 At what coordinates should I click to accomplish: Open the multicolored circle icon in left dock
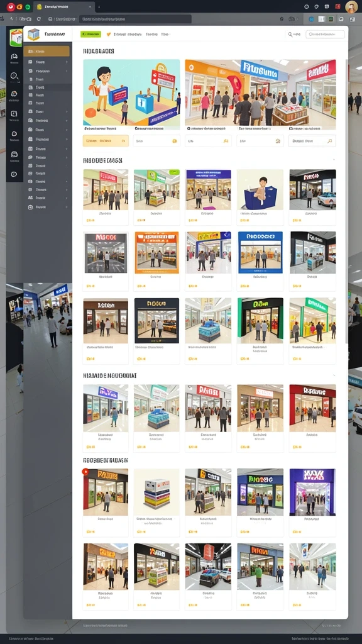click(14, 94)
